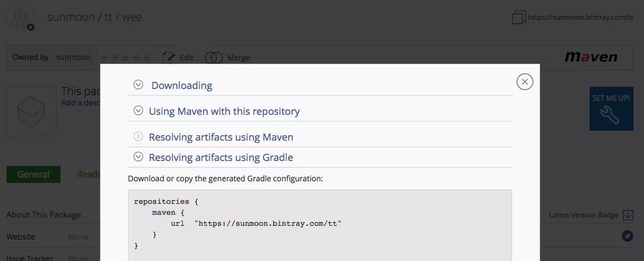
Task: Close the Set Me Up dialog
Action: point(525,82)
